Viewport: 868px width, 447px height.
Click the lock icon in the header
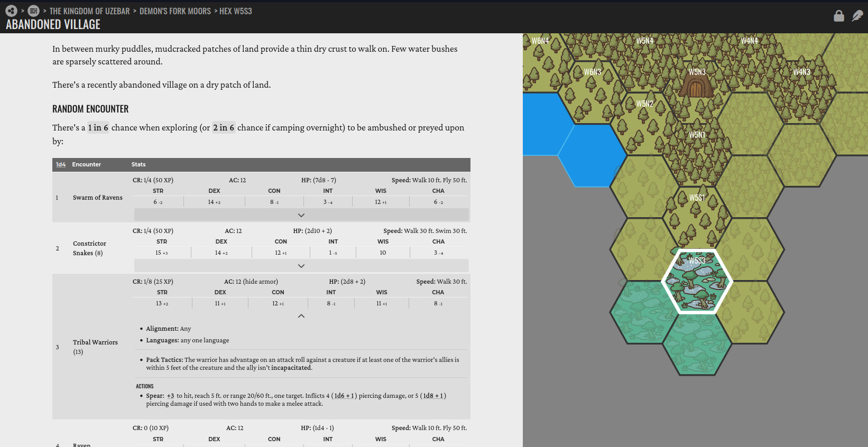(x=838, y=16)
